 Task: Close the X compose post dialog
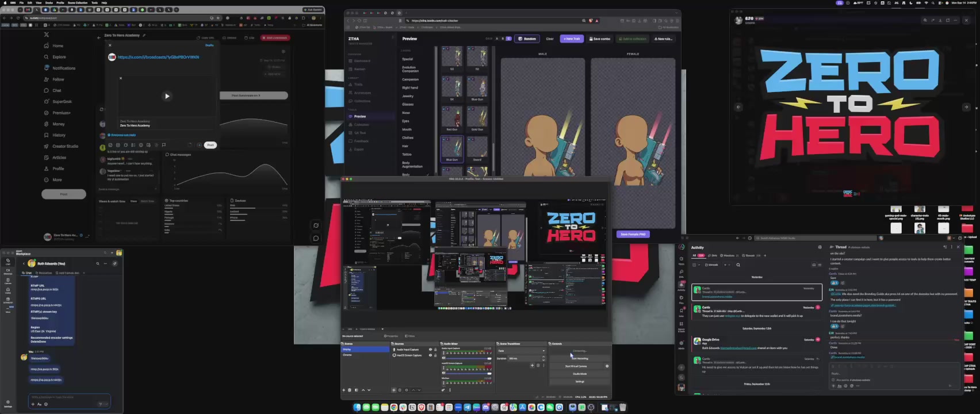coord(110,45)
